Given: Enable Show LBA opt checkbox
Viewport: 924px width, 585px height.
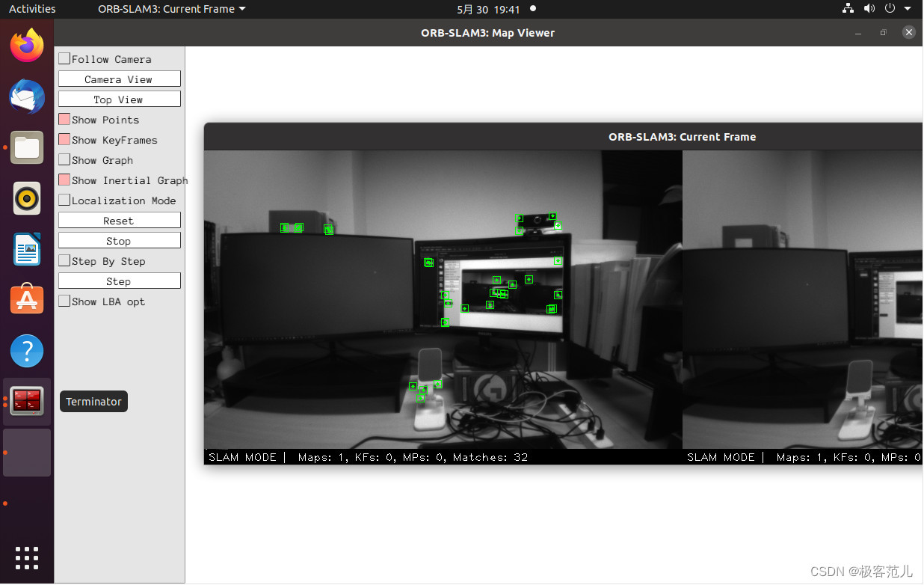Looking at the screenshot, I should click(64, 301).
